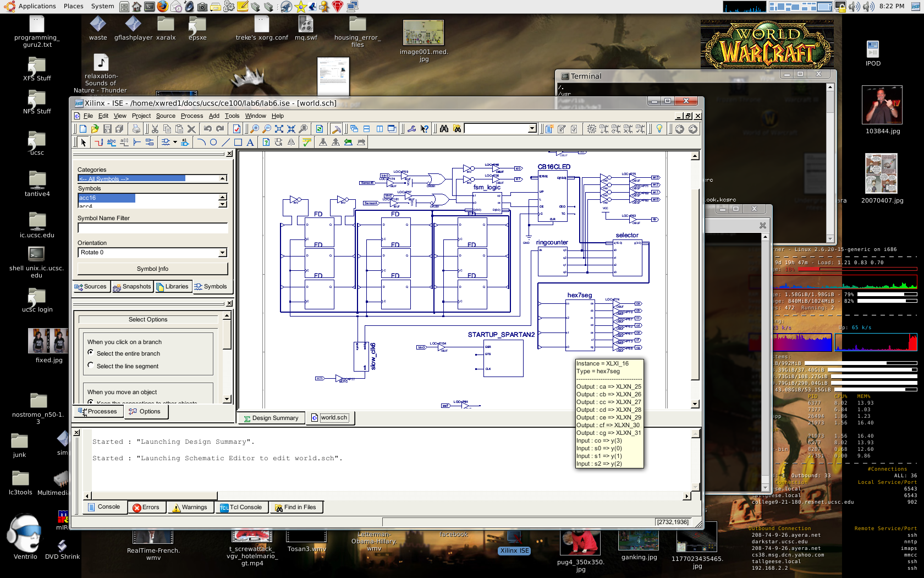This screenshot has width=924, height=578.
Task: Click the Open folder toolbar icon
Action: pos(95,129)
